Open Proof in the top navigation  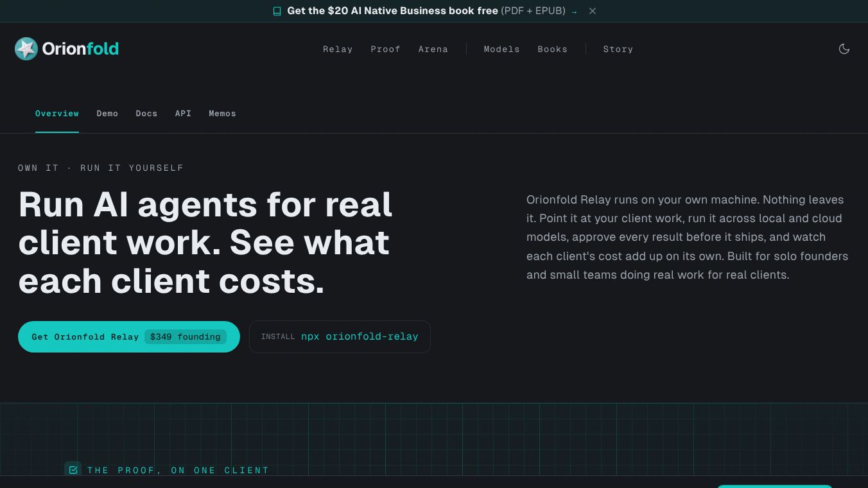[x=385, y=49]
